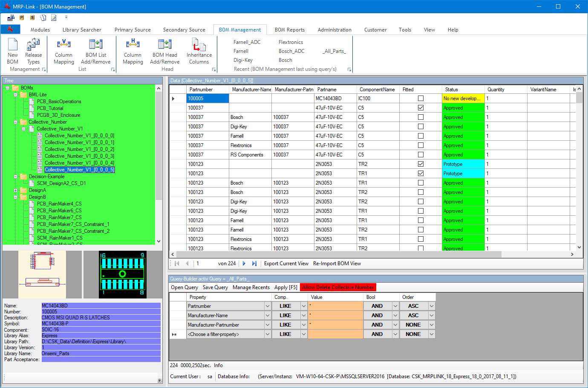Jump to the last record in the navigator
Screen dimensions: 588x388
pos(254,263)
